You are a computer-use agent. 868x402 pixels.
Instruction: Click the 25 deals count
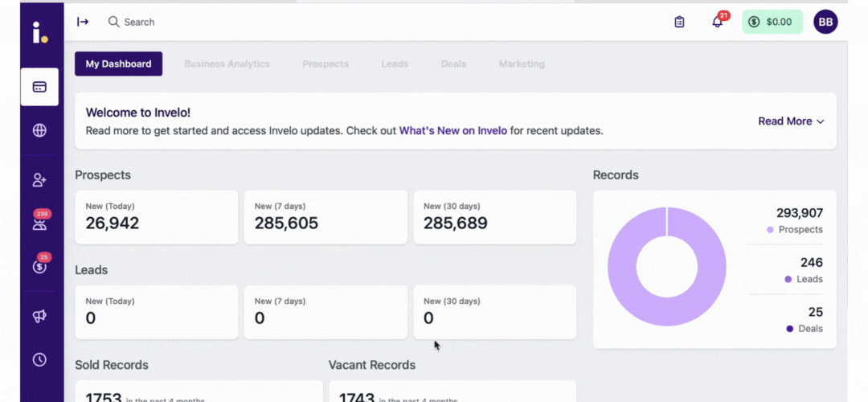[x=816, y=312]
